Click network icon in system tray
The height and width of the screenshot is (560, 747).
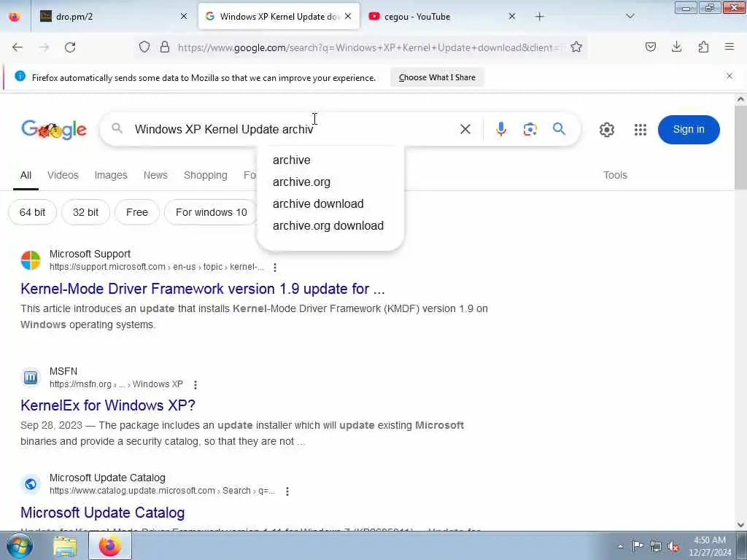(656, 546)
